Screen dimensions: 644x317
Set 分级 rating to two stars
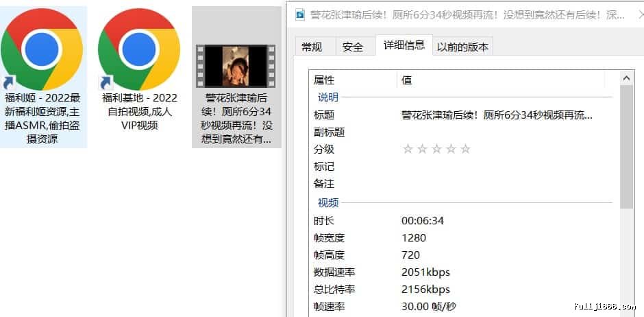click(x=422, y=149)
